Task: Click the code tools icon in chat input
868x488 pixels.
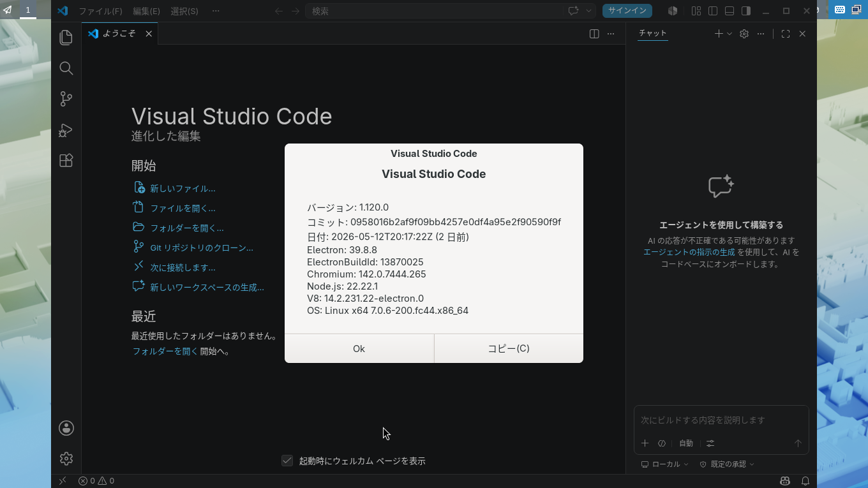Action: pyautogui.click(x=662, y=443)
